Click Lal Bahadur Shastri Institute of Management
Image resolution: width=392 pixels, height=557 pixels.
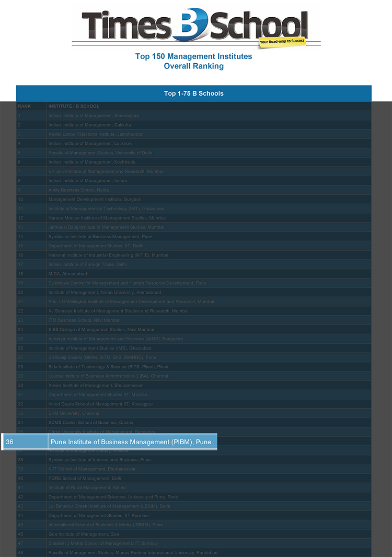click(109, 506)
